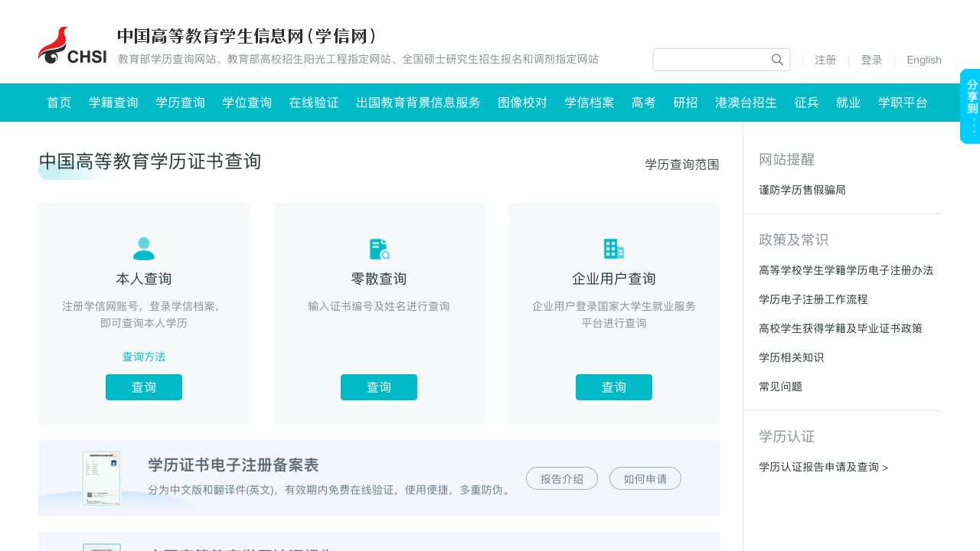980x551 pixels.
Task: Click 查询方法 link under 本人查询
Action: [x=144, y=357]
